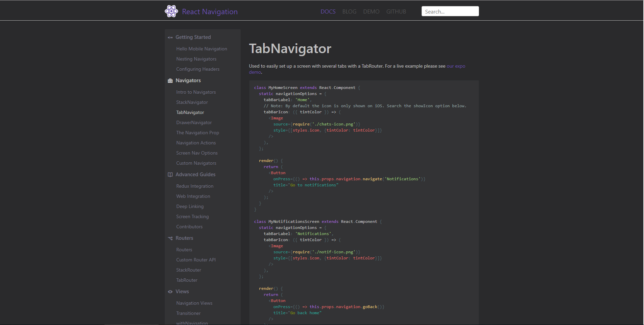Open Deep Linking guide
644x325 pixels.
tap(190, 206)
